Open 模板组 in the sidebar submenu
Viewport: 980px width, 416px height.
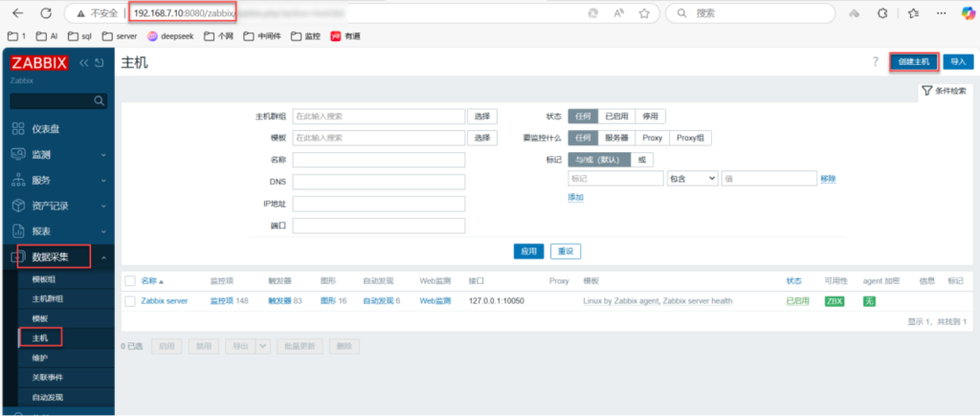pyautogui.click(x=44, y=279)
